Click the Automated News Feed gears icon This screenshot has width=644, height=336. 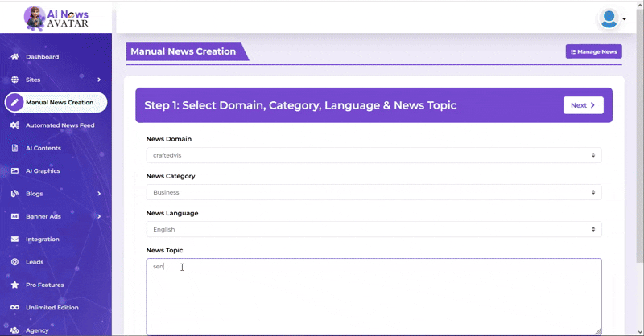[x=14, y=125]
